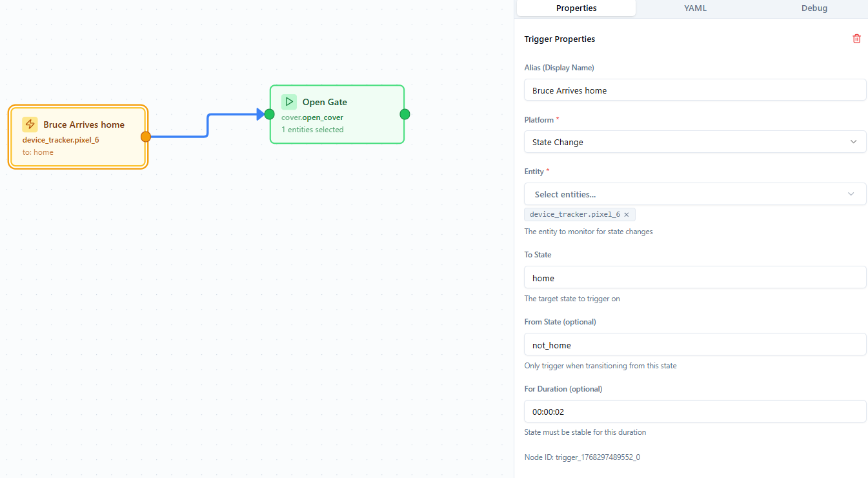Select the Bruce Arrives home node title
Screen dimensions: 868x478
(x=84, y=124)
